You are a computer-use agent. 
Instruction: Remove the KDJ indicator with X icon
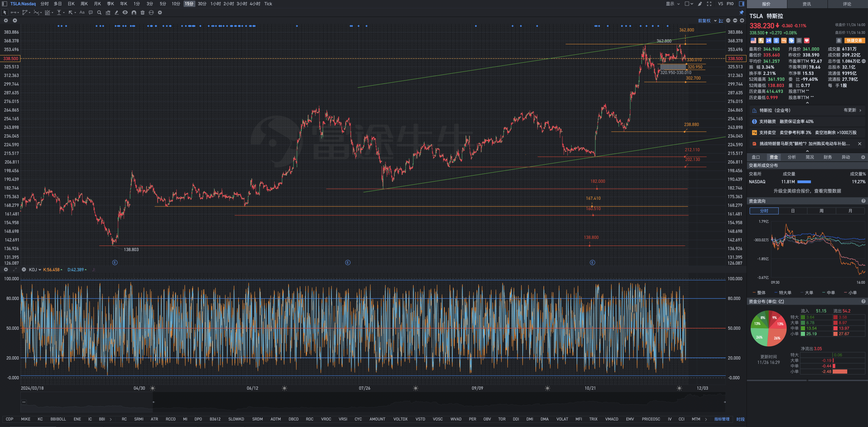[24, 269]
